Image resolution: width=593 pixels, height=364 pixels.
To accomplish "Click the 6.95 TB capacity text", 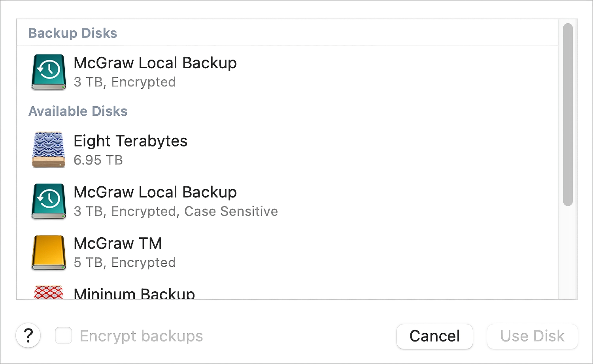I will pos(98,160).
